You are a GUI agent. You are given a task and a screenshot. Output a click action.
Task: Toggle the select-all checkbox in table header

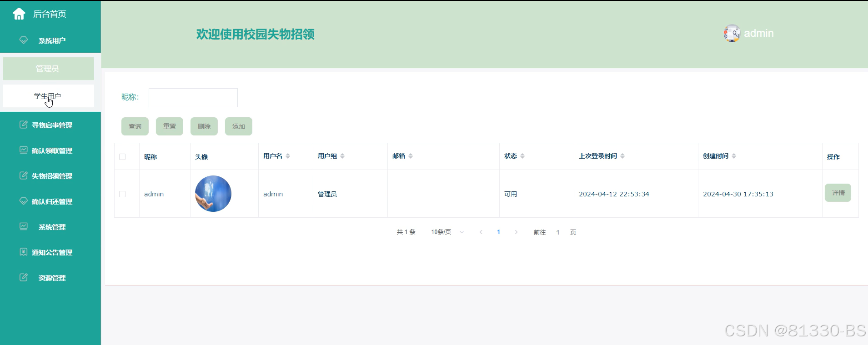(122, 157)
